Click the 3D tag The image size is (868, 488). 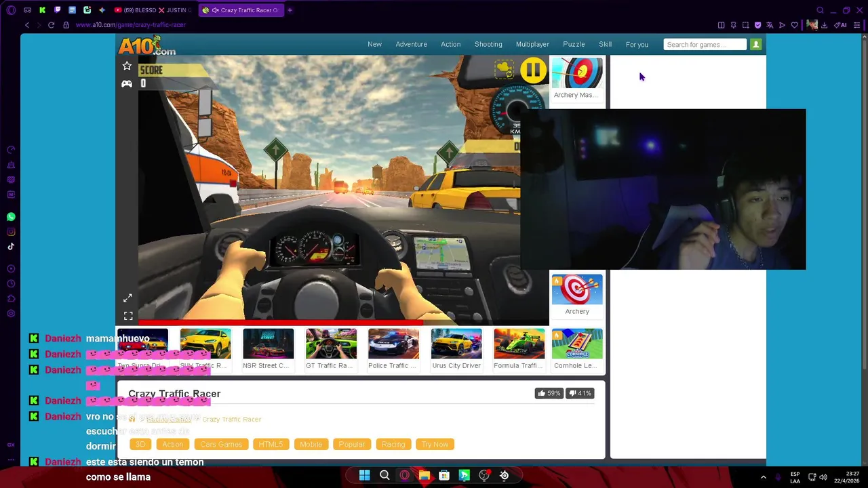click(140, 444)
